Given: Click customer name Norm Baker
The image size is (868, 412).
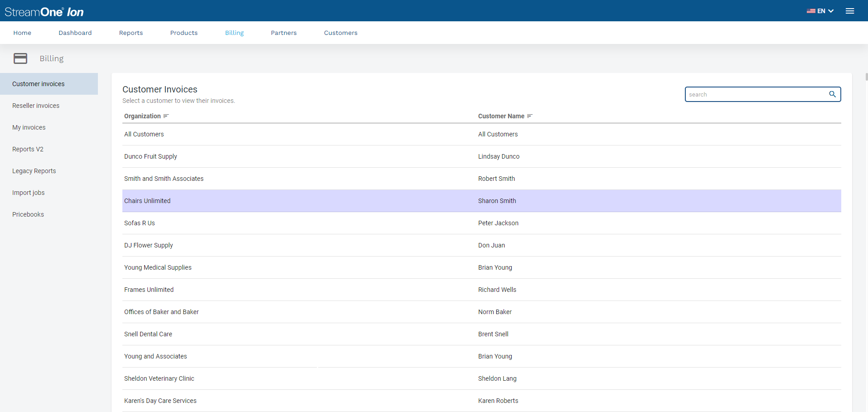Looking at the screenshot, I should [x=495, y=312].
